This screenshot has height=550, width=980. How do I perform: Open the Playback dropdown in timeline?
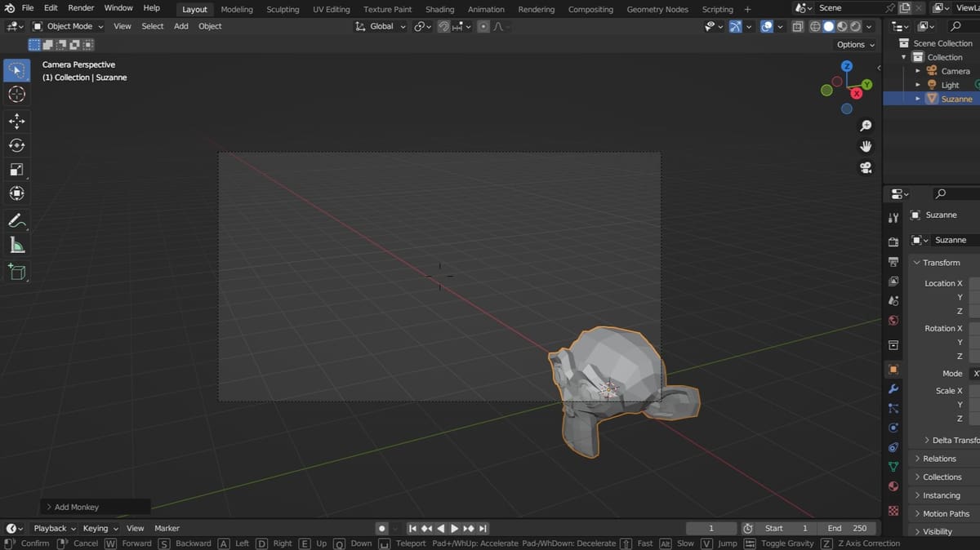(x=53, y=528)
